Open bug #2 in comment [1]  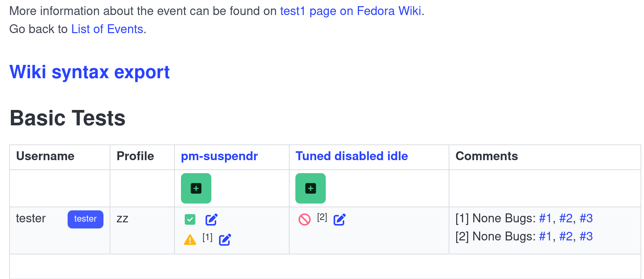(566, 218)
